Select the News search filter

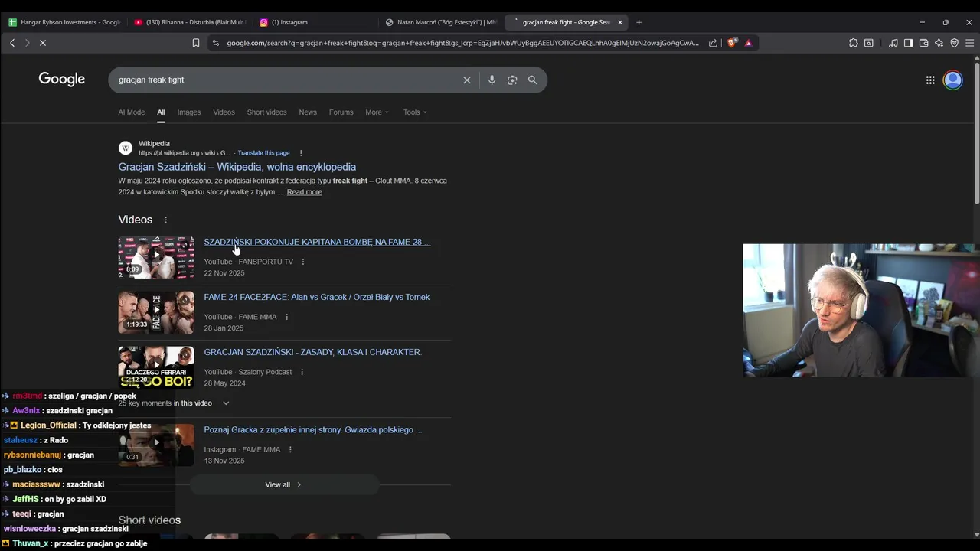(308, 112)
